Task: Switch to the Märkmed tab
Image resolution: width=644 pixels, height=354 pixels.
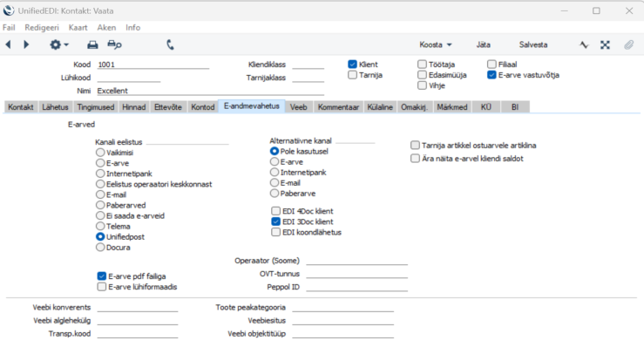Action: 451,107
